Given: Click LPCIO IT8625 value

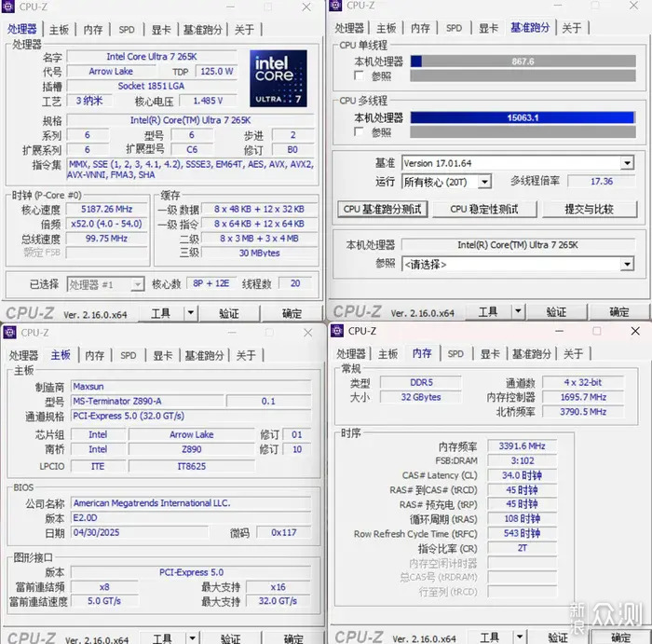Looking at the screenshot, I should pyautogui.click(x=192, y=466).
